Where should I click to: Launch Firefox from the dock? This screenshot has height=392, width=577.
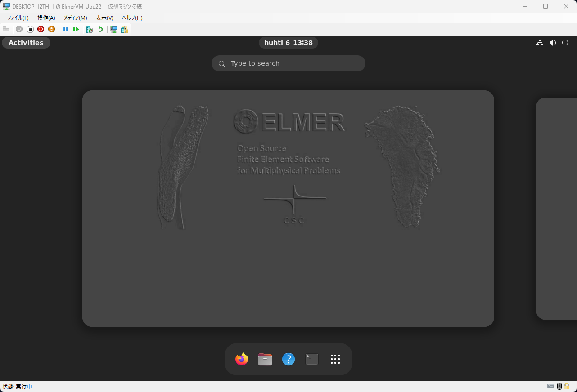click(242, 359)
